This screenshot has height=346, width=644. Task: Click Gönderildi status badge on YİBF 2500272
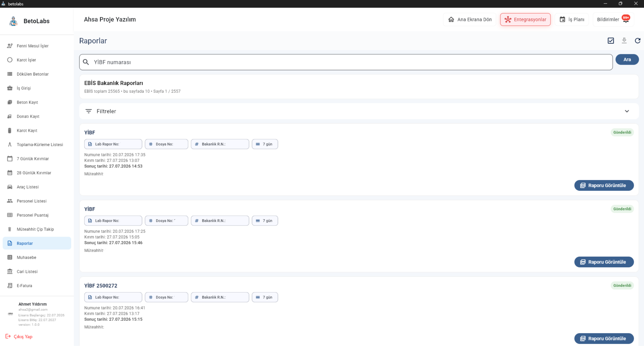[622, 286]
